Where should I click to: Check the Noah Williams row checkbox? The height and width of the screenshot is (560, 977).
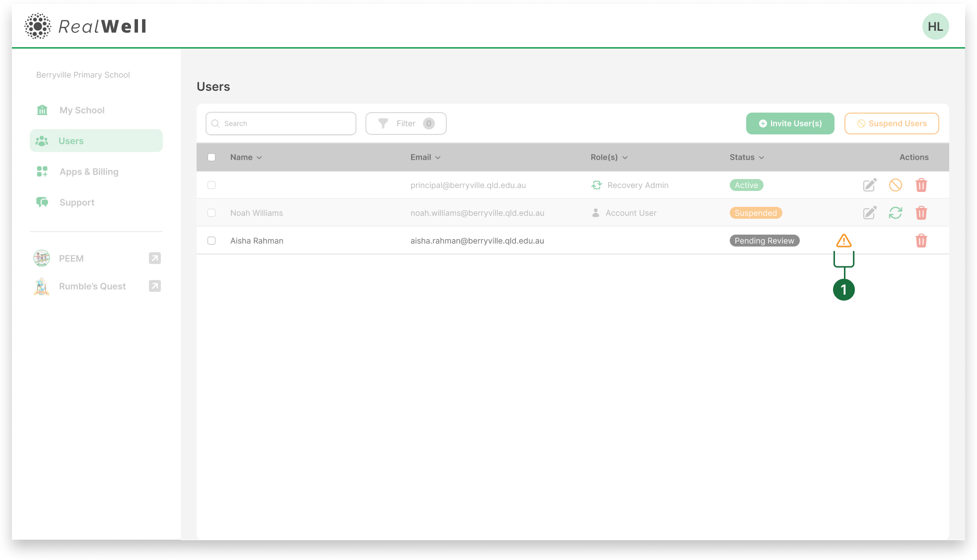point(211,213)
